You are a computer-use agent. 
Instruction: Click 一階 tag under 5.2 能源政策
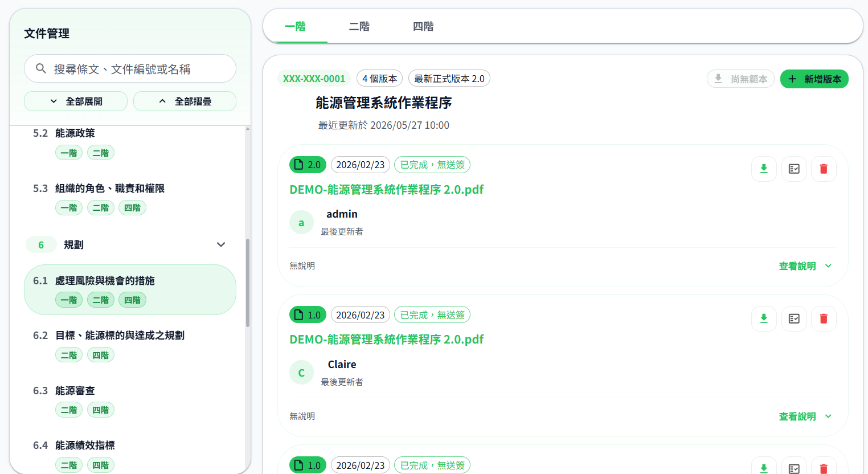69,153
